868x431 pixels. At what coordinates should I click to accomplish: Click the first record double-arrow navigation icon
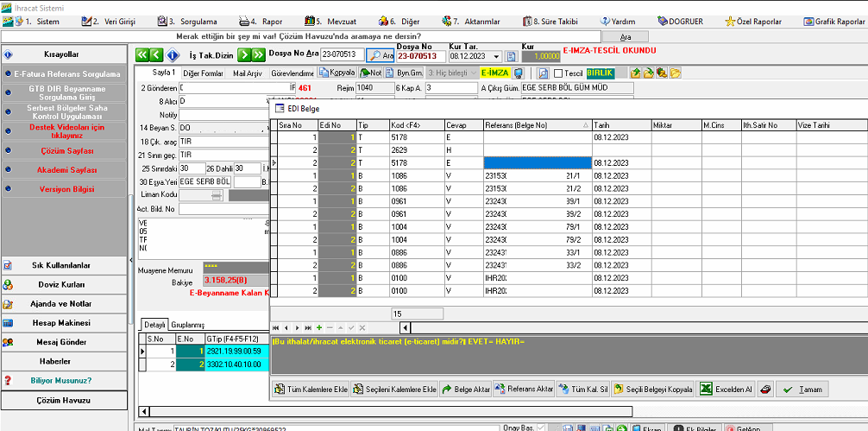click(144, 55)
